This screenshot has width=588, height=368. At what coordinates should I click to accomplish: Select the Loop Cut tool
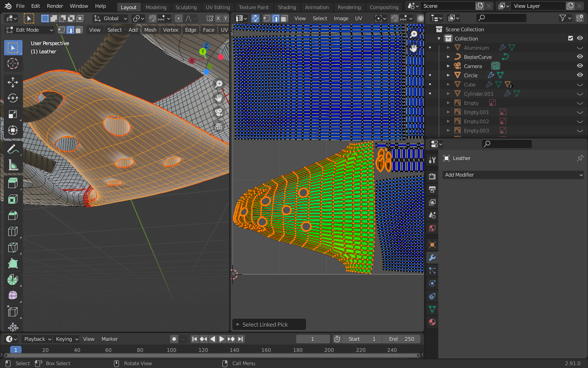[x=13, y=232]
